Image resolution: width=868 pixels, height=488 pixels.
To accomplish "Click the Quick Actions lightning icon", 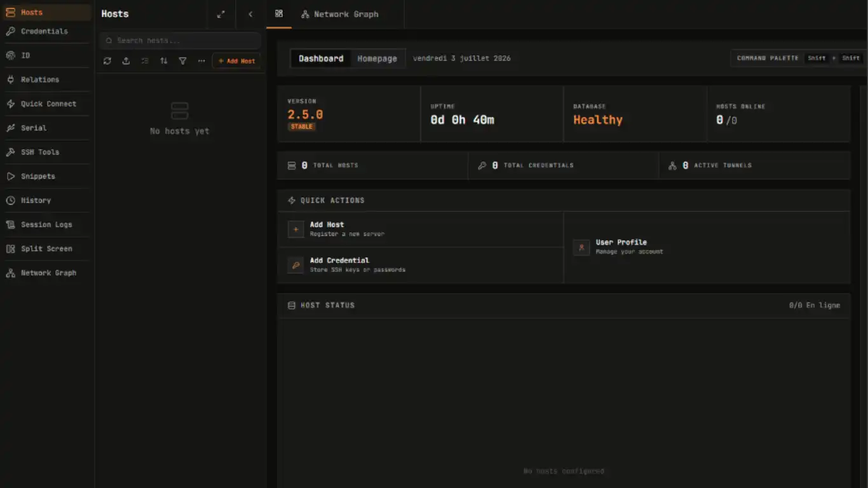I will point(292,200).
